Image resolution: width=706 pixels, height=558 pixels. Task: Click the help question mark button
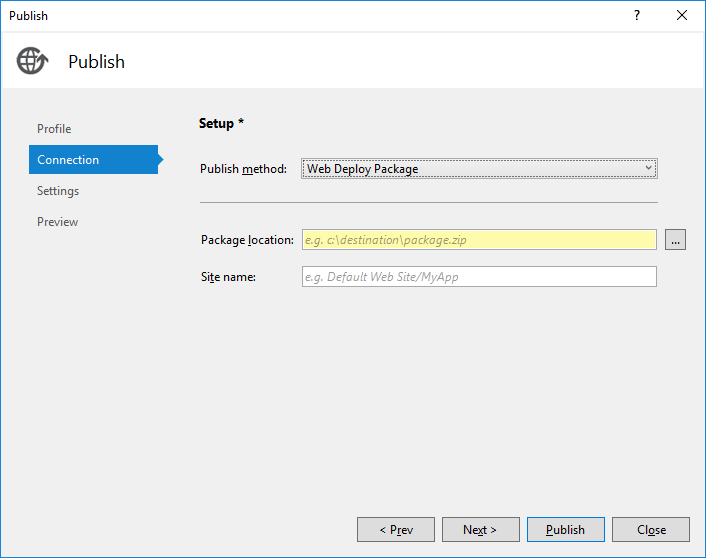(637, 16)
